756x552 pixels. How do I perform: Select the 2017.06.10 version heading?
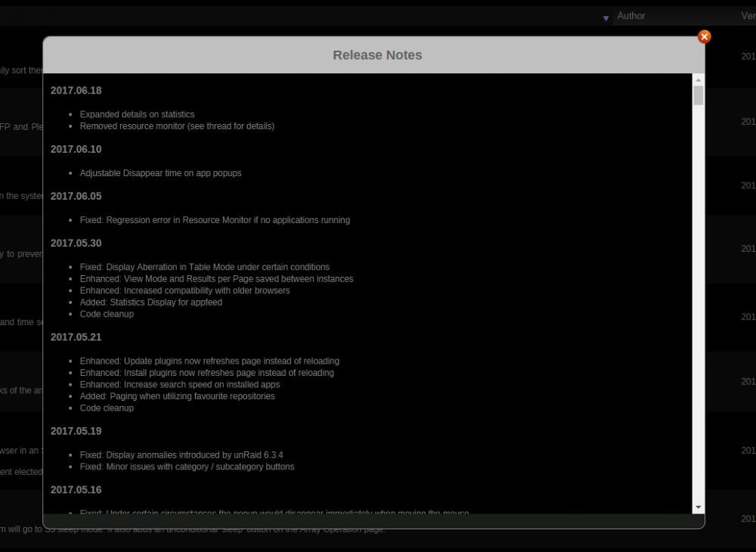click(76, 150)
